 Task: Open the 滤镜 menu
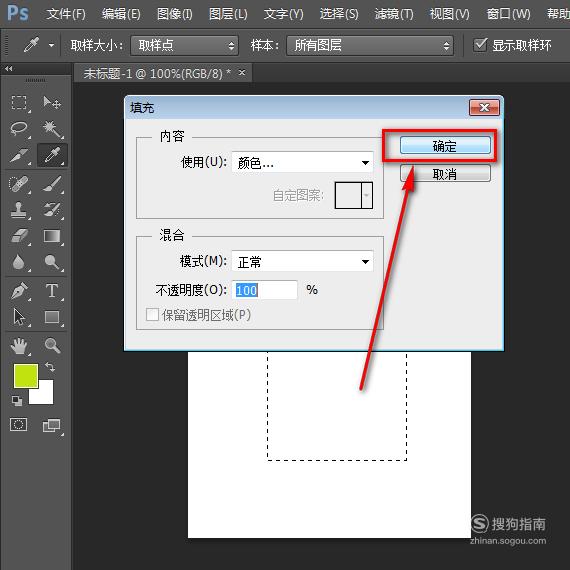[x=394, y=14]
